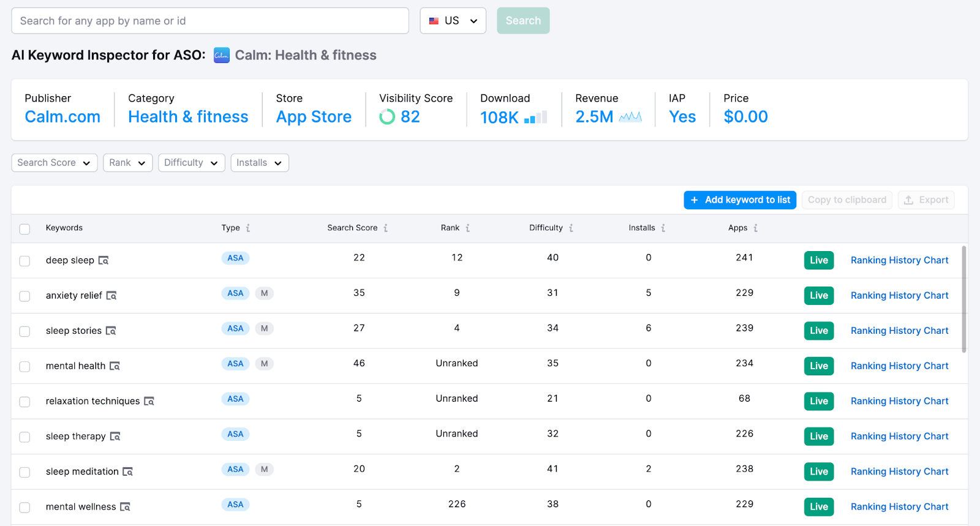The height and width of the screenshot is (526, 980).
Task: Check the mental wellness keyword checkbox
Action: click(x=24, y=508)
